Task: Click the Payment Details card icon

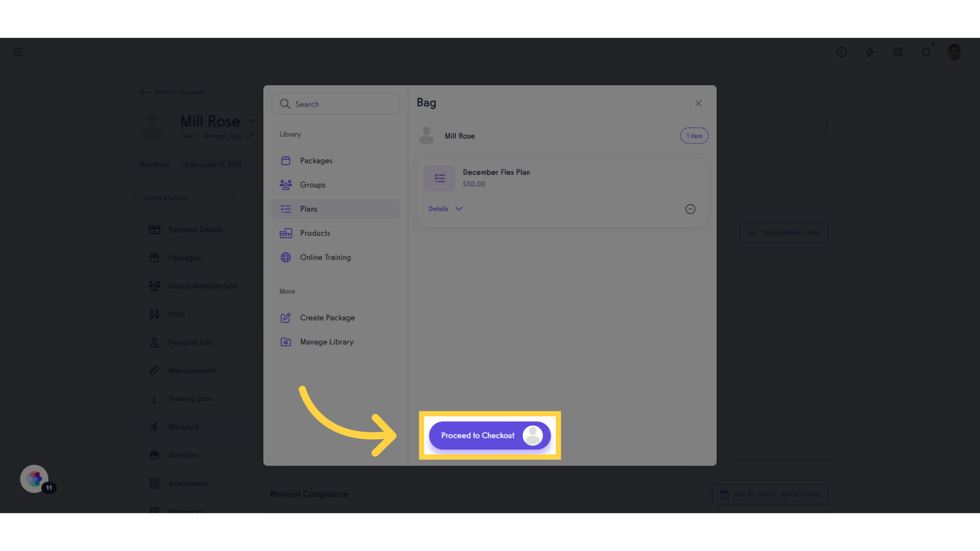Action: click(154, 230)
